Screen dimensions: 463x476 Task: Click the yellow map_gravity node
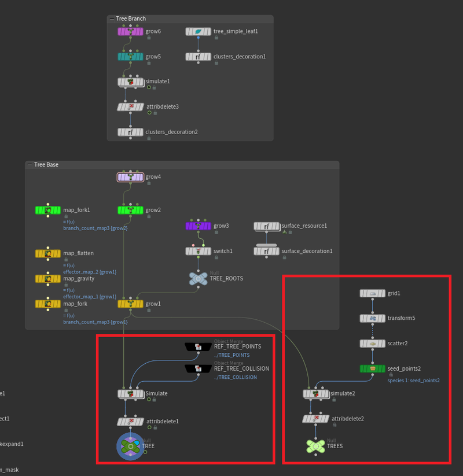[49, 279]
